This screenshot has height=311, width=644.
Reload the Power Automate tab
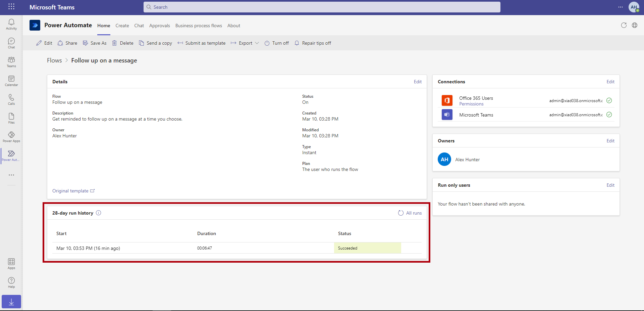click(624, 25)
